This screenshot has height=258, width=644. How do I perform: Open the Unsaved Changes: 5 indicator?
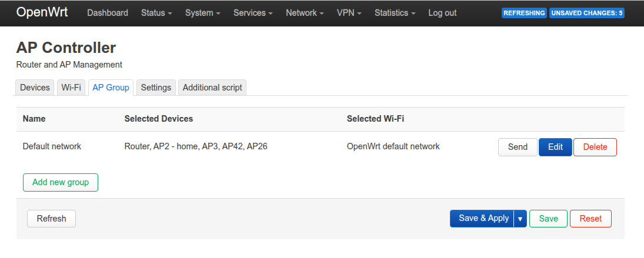tap(586, 13)
